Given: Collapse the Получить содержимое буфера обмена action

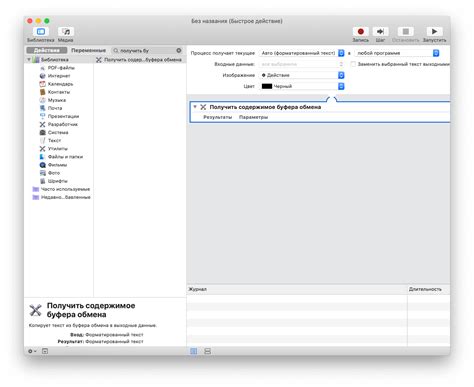Looking at the screenshot, I should pos(195,107).
